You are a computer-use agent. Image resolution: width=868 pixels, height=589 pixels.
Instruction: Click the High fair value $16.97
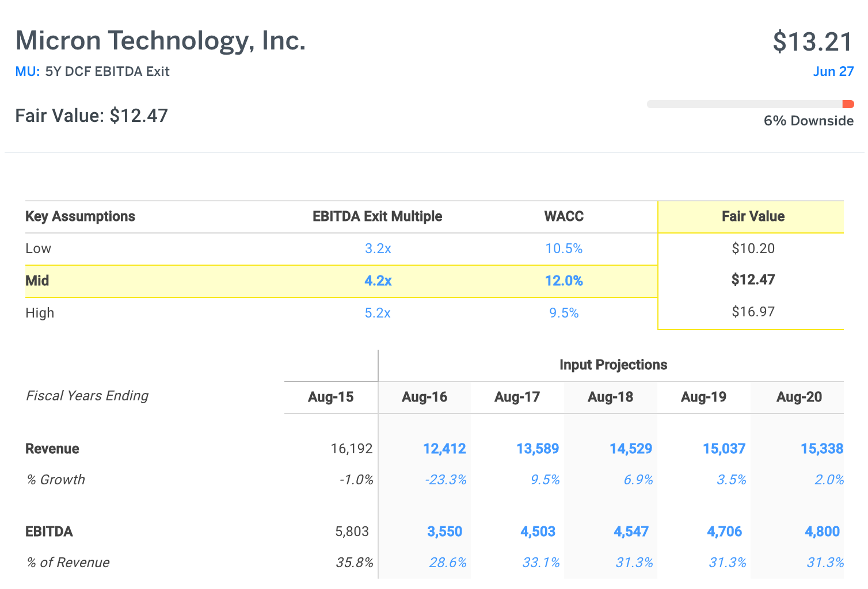tap(753, 312)
